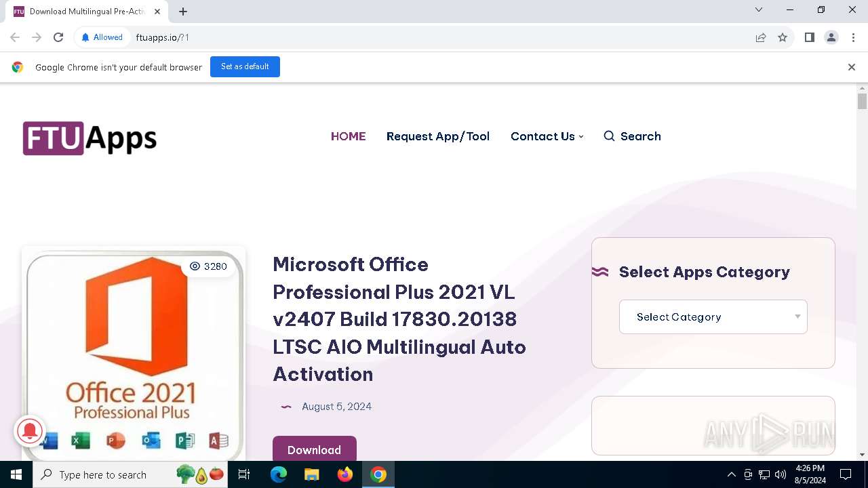The height and width of the screenshot is (488, 868).
Task: Bookmark this page with the star icon
Action: [x=783, y=37]
